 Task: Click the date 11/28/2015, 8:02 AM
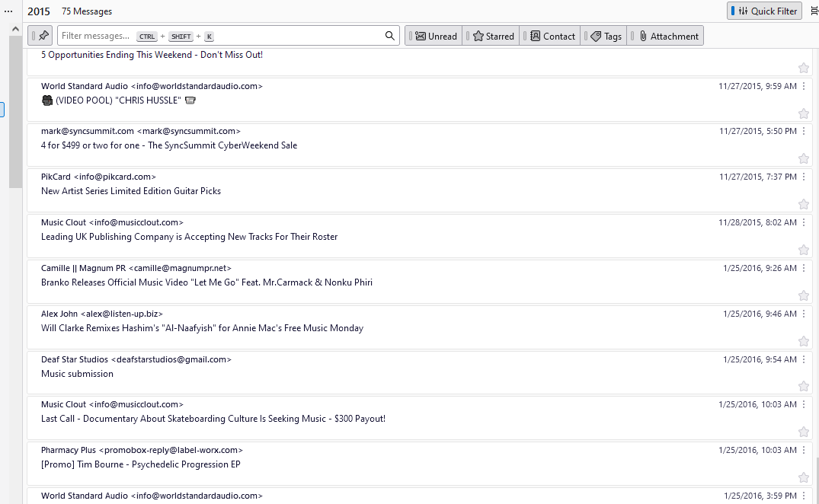757,222
